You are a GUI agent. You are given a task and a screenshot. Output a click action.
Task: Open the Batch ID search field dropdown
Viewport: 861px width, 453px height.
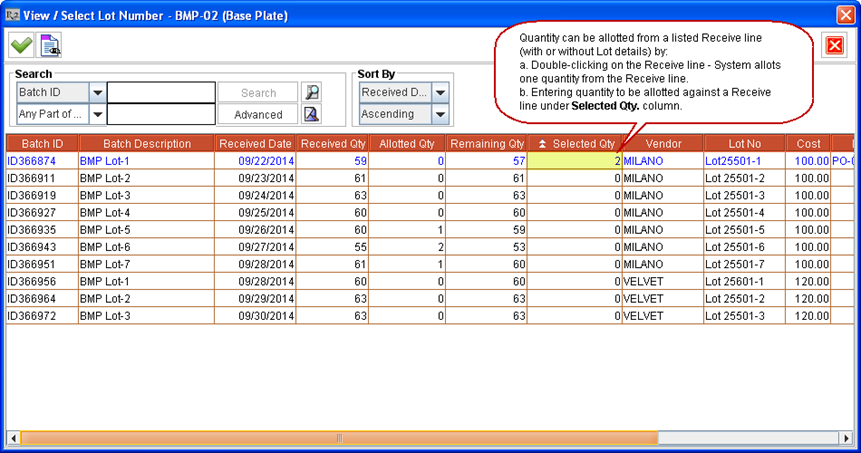97,92
